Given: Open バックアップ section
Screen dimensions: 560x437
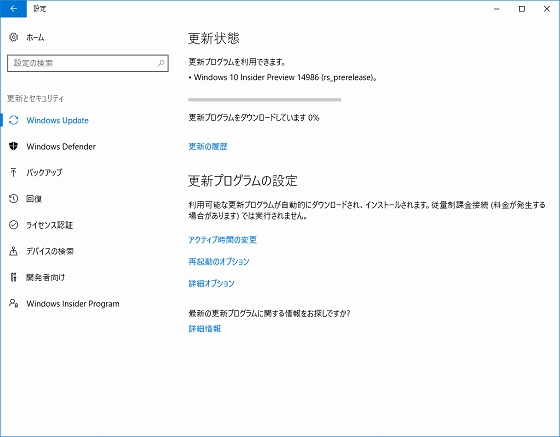Looking at the screenshot, I should tap(44, 173).
